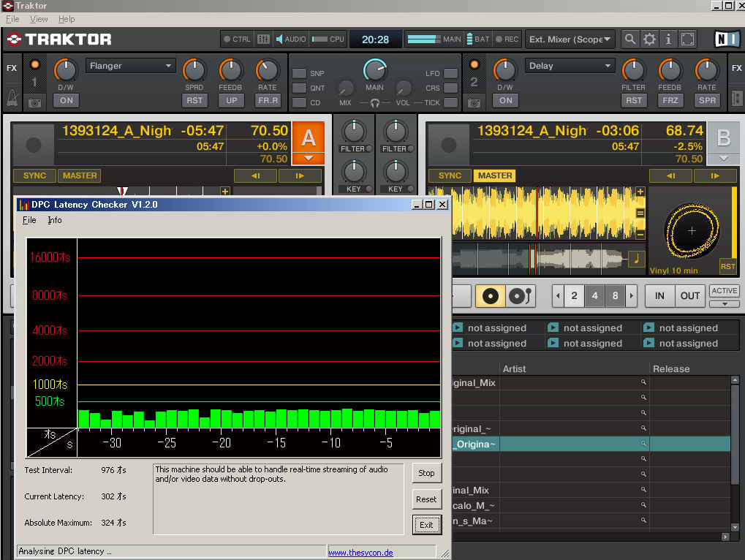The image size is (745, 560).
Task: Click the snapshot camera icon in FX unit 1
Action: click(x=34, y=102)
